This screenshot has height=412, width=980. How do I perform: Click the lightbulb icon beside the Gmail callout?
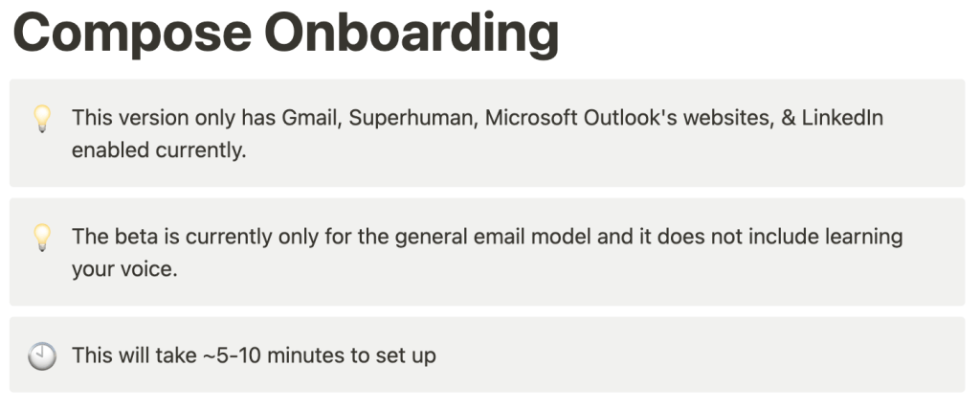click(x=41, y=119)
